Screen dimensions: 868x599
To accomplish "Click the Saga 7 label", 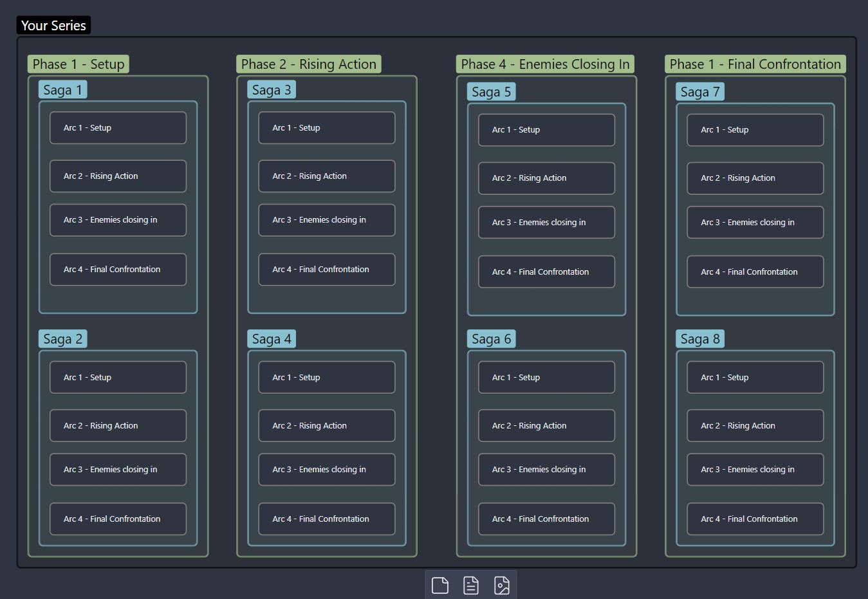I will coord(700,92).
